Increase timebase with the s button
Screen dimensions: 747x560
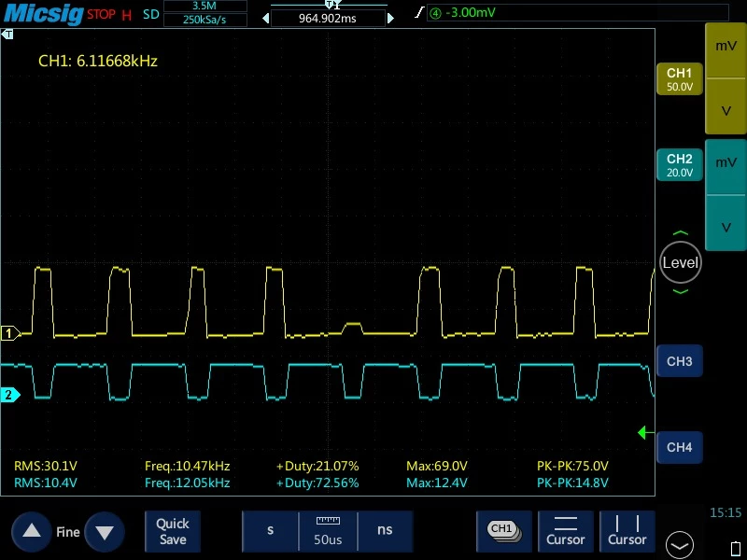[x=270, y=531]
